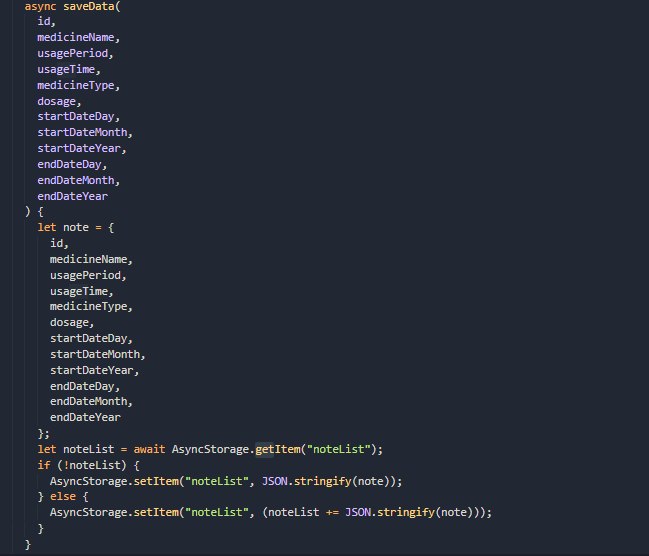Image resolution: width=649 pixels, height=556 pixels.
Task: Select medicineName inside the note object
Action: pyautogui.click(x=89, y=259)
